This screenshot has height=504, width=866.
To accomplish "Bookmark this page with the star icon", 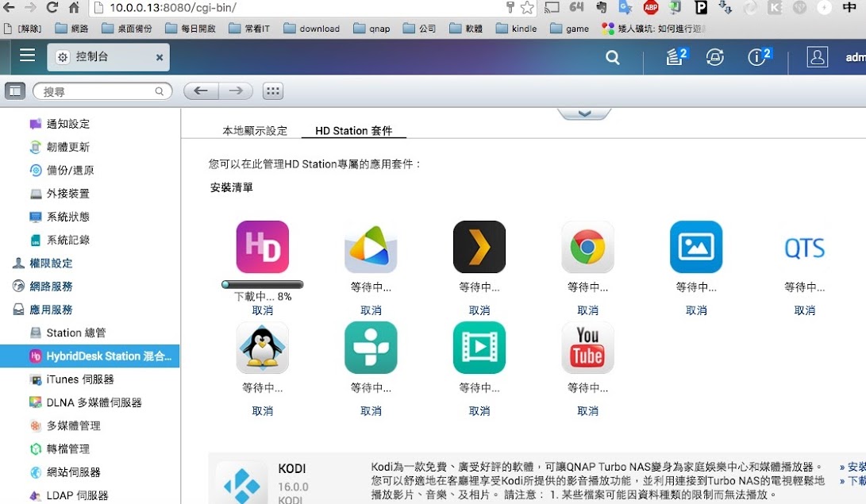I will (527, 7).
